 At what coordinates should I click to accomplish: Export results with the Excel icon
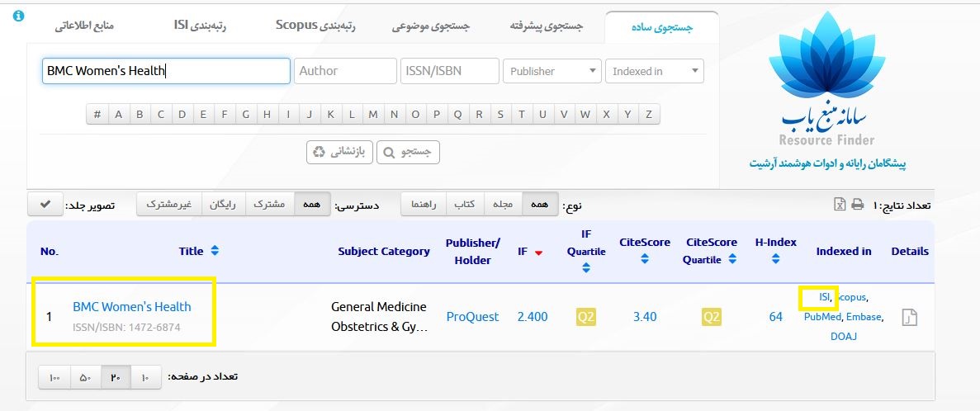pos(840,205)
